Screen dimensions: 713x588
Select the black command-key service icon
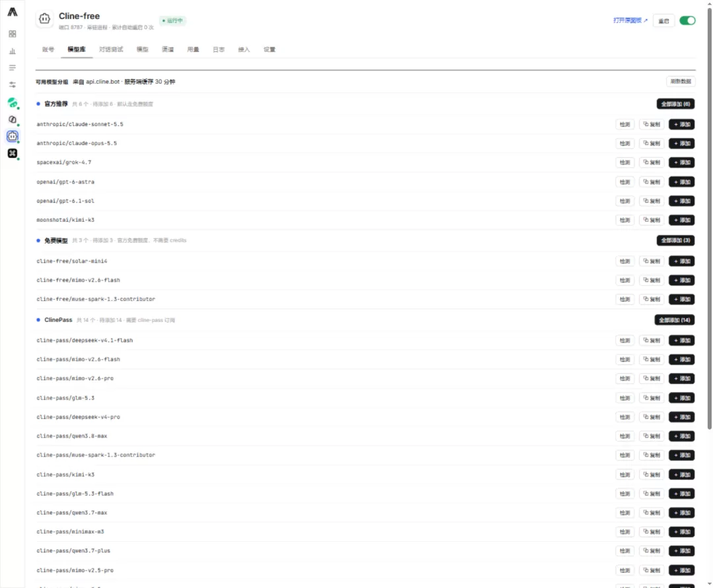pos(13,154)
